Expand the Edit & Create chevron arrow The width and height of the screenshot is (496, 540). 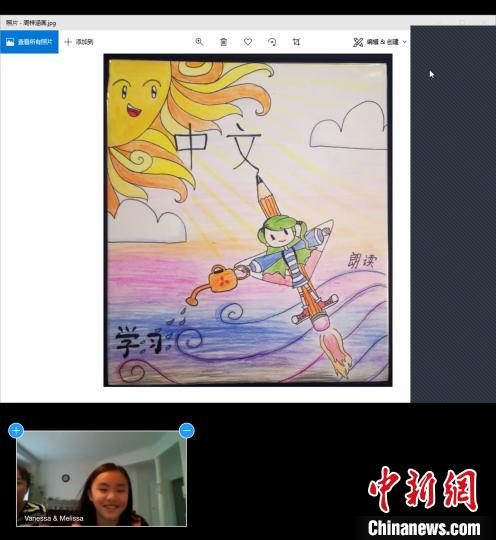(405, 42)
